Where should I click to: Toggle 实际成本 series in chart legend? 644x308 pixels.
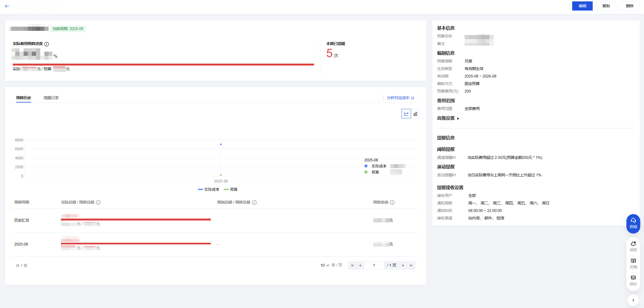(x=209, y=189)
